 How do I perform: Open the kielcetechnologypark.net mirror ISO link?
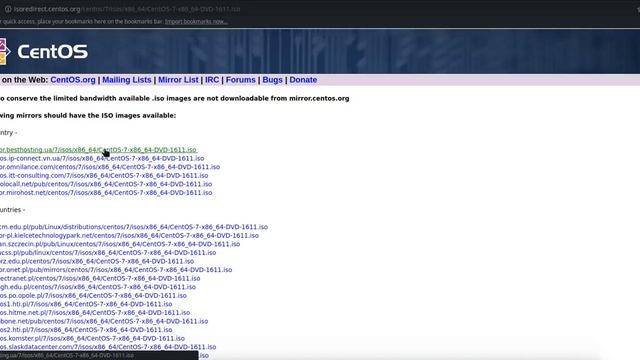point(129,236)
